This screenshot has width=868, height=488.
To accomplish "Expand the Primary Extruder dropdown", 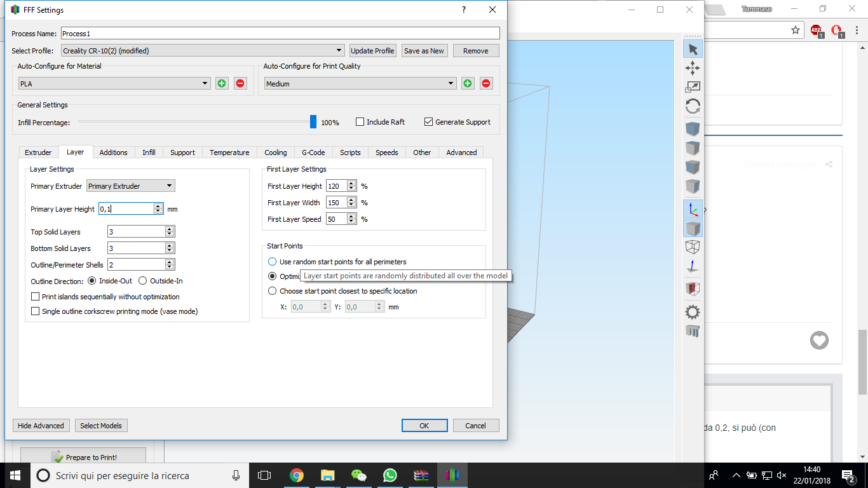I will (131, 186).
